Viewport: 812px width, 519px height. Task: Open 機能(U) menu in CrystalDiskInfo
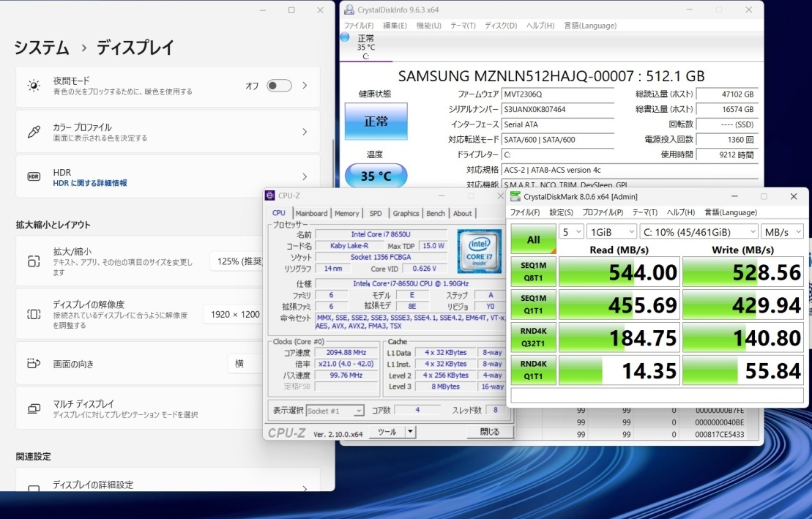(429, 26)
